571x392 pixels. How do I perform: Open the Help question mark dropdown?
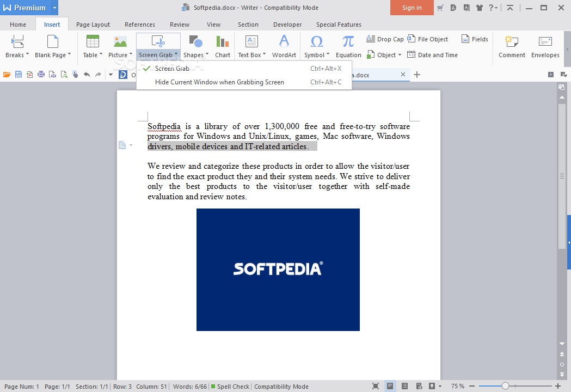[493, 8]
